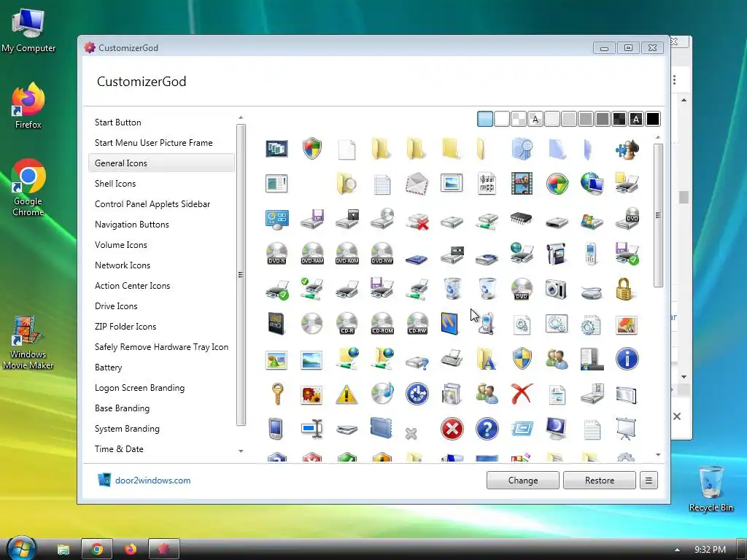Open the Start Button category
Screen dimensions: 747x560
click(x=117, y=122)
